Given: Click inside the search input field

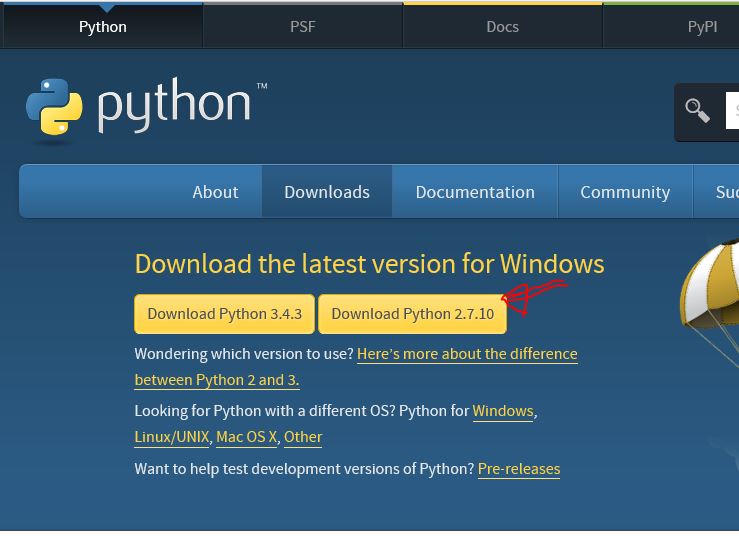Looking at the screenshot, I should (732, 111).
